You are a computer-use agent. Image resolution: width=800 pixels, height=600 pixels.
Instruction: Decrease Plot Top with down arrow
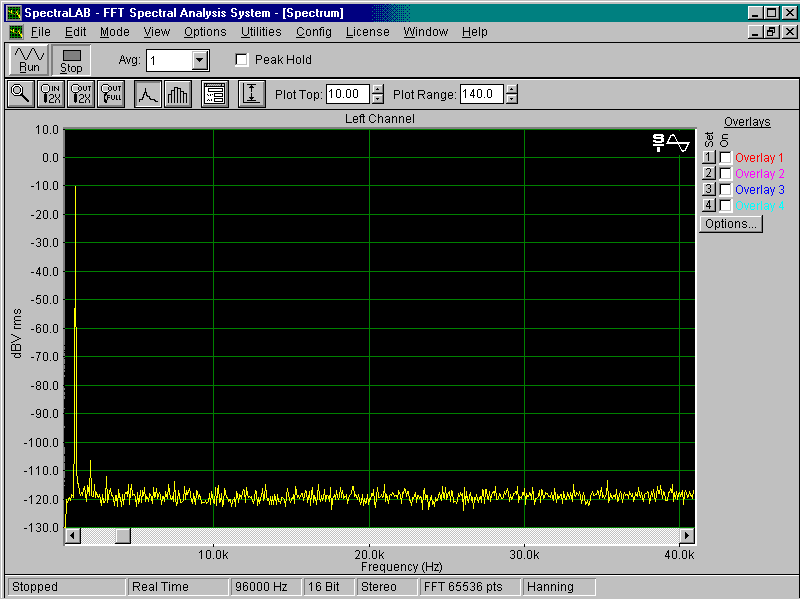(x=378, y=99)
